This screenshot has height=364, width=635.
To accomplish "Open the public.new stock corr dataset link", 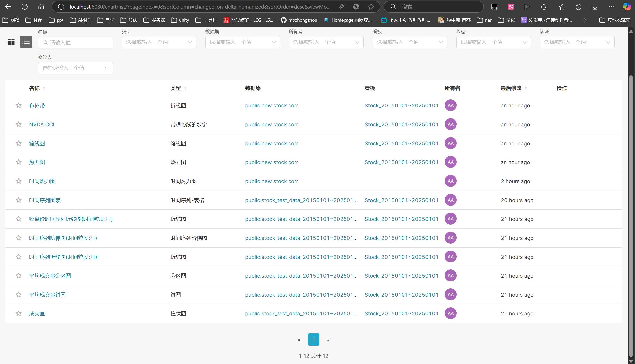I will pos(271,105).
